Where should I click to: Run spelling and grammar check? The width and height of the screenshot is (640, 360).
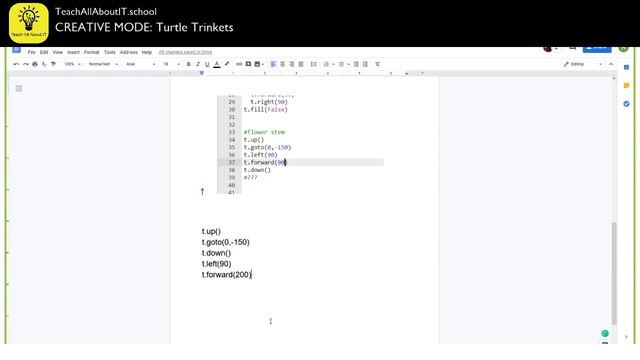[44, 64]
